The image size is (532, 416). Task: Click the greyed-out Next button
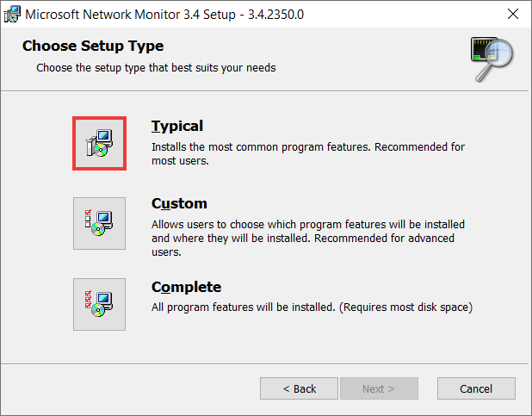click(379, 388)
